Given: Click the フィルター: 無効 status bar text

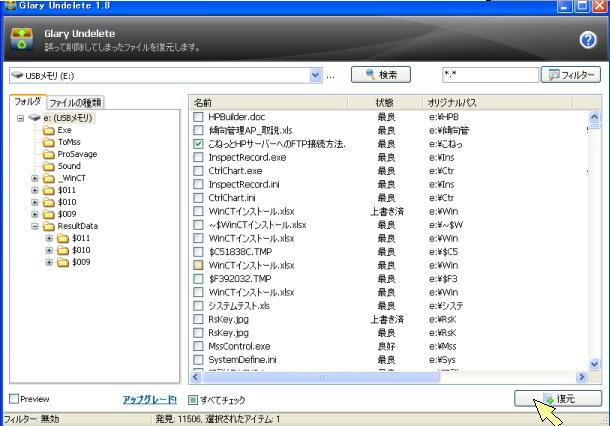Looking at the screenshot, I should coord(31,419).
